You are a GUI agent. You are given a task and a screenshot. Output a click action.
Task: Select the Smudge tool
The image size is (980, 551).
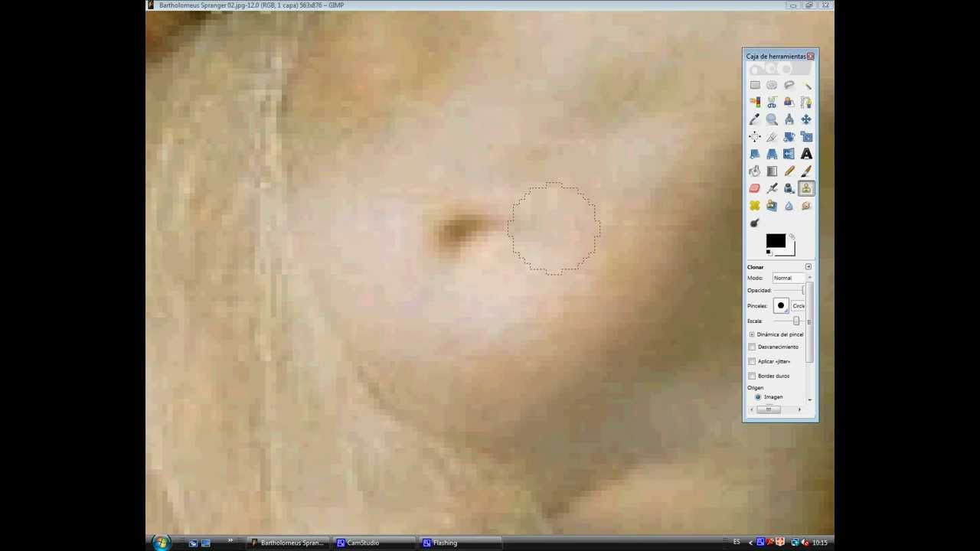coord(806,206)
